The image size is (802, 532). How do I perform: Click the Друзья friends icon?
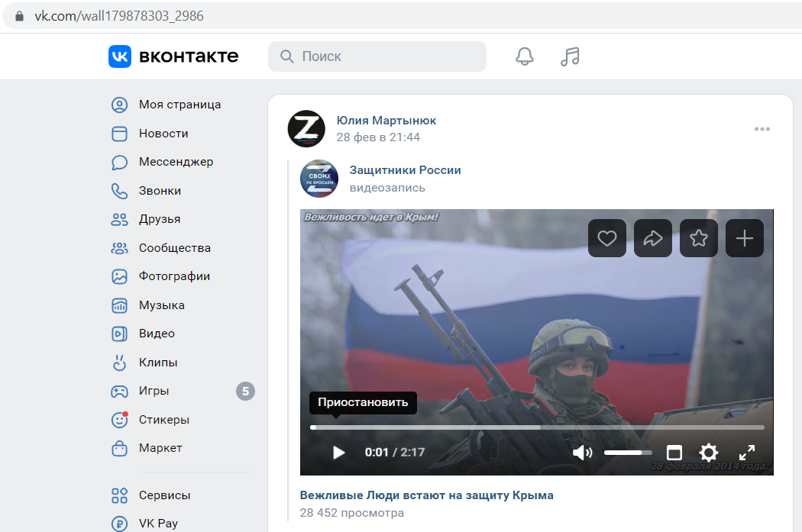point(119,219)
